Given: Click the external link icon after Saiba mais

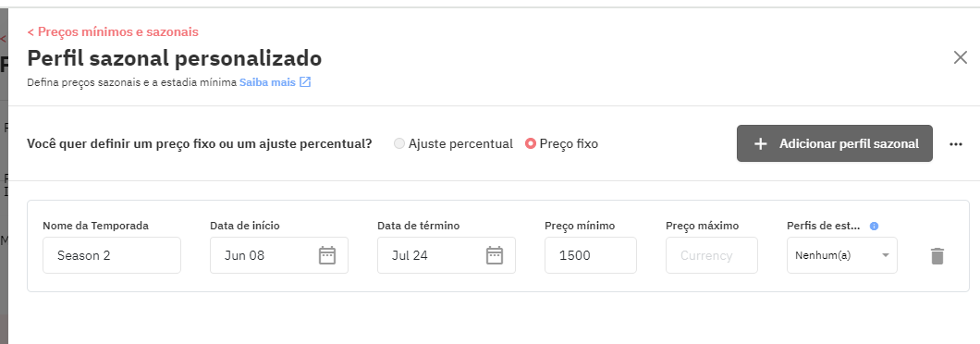Looking at the screenshot, I should pyautogui.click(x=305, y=82).
